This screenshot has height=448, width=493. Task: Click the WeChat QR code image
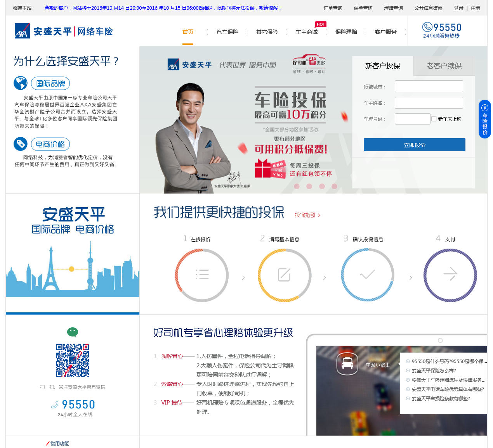(x=73, y=360)
